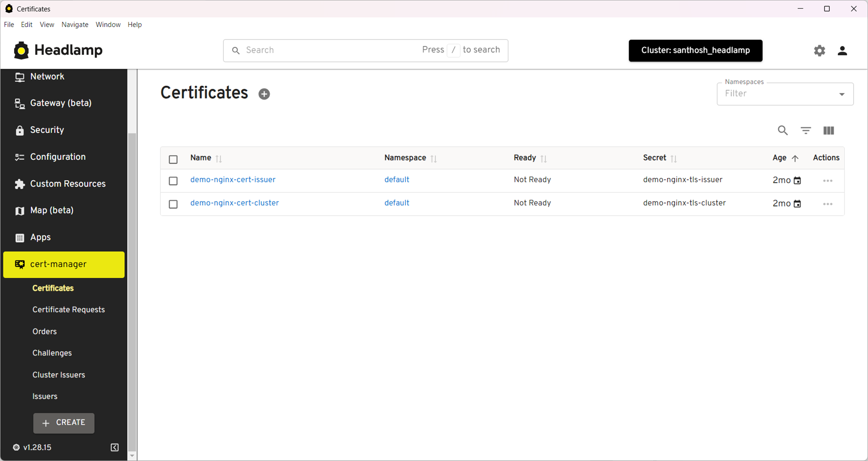Go to Cluster Issuers in sidebar

[x=58, y=375]
